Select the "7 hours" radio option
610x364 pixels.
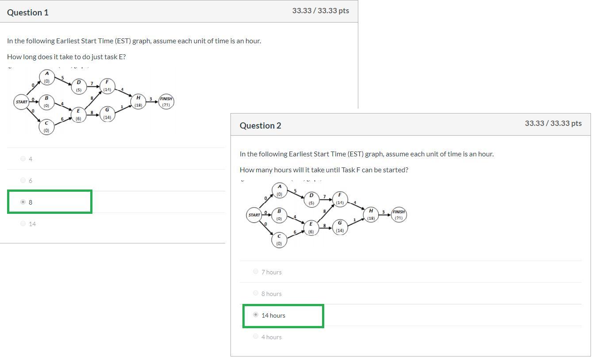(x=256, y=272)
